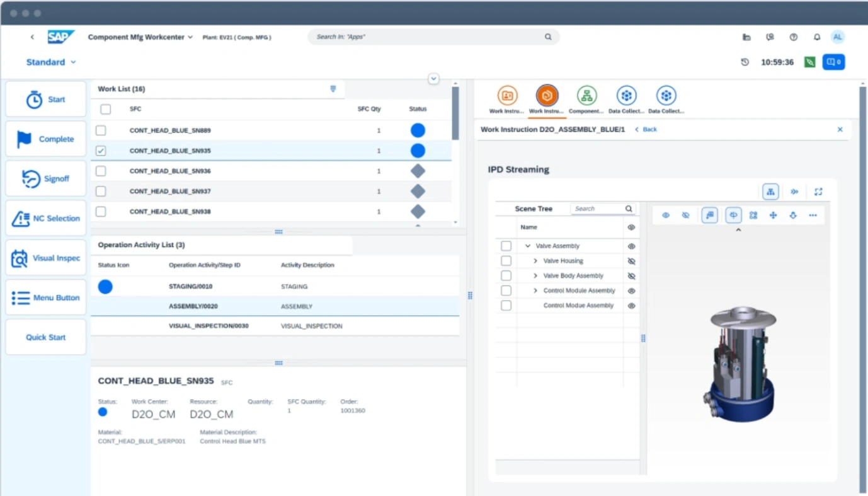
Task: Click the three-dots more options in viewer toolbar
Action: pyautogui.click(x=813, y=216)
